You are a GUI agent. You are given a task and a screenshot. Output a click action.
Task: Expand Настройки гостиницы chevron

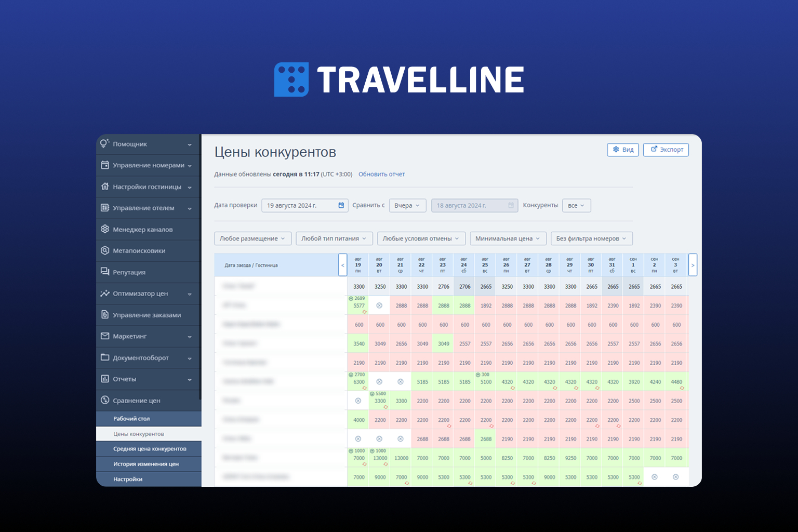click(190, 187)
